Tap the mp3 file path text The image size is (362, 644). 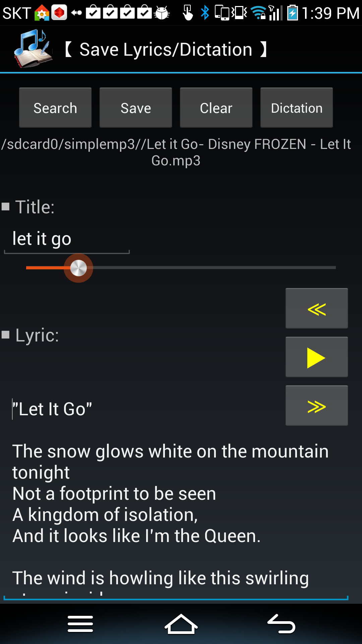(x=176, y=152)
